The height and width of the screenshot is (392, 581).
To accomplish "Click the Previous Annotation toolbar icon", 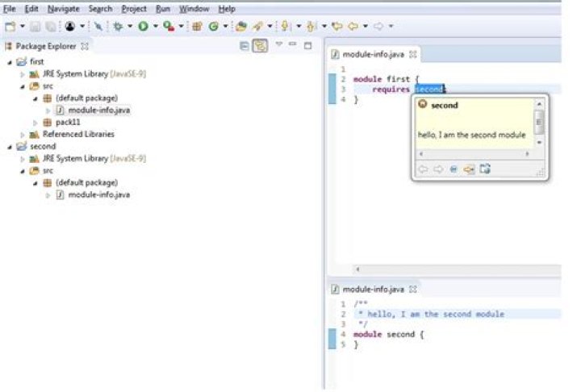I will 311,27.
